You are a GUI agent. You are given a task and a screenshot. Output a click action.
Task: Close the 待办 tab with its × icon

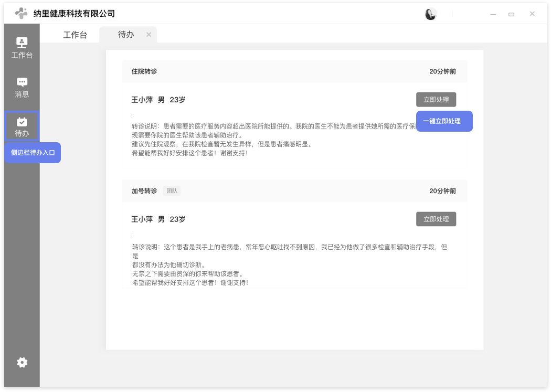point(149,35)
